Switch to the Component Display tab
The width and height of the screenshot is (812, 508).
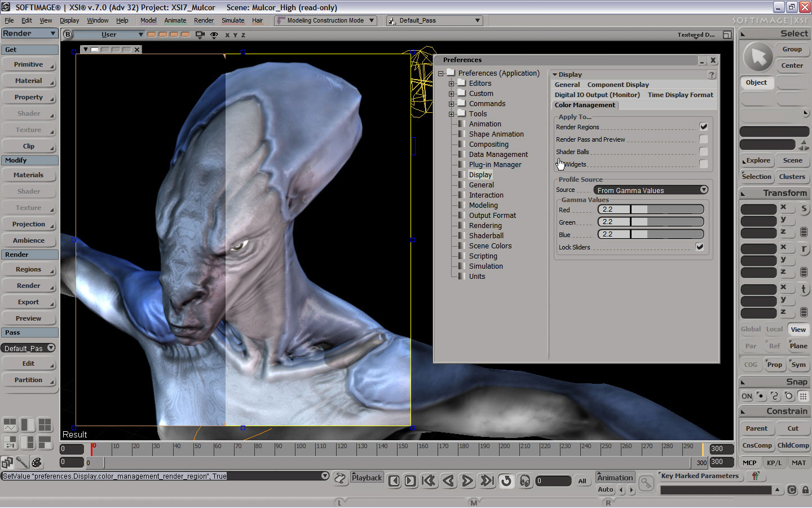click(x=617, y=85)
